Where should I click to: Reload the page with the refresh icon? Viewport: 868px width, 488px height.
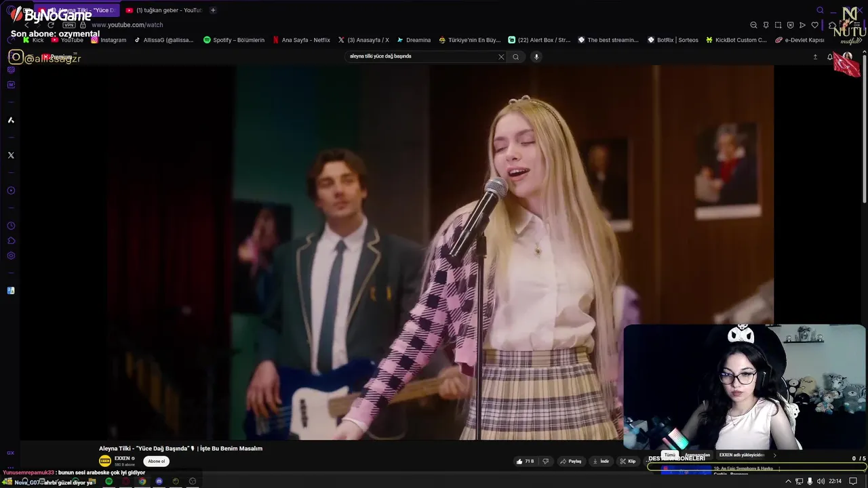(x=50, y=25)
